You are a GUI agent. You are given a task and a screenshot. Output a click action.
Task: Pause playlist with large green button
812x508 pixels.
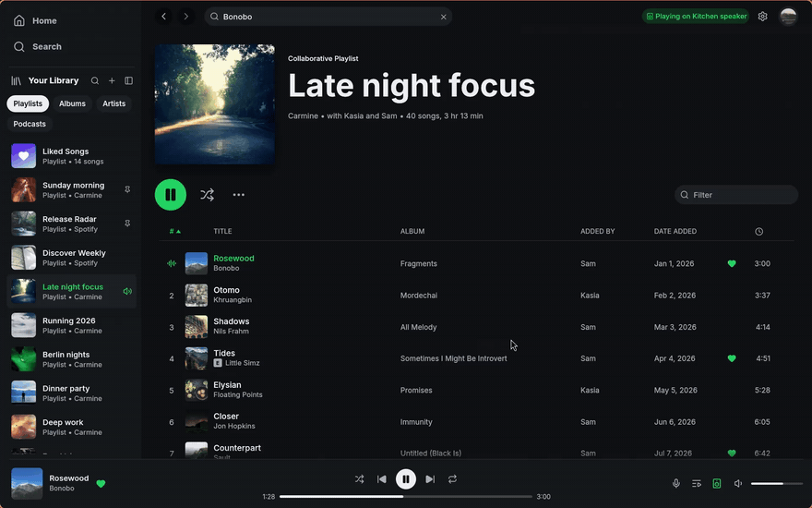171,195
